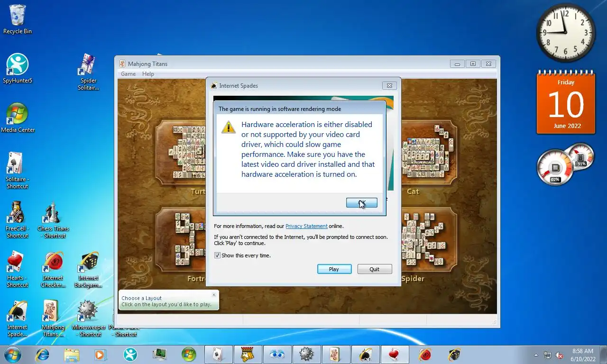Switch to Solitaire in the taskbar

pyautogui.click(x=218, y=355)
